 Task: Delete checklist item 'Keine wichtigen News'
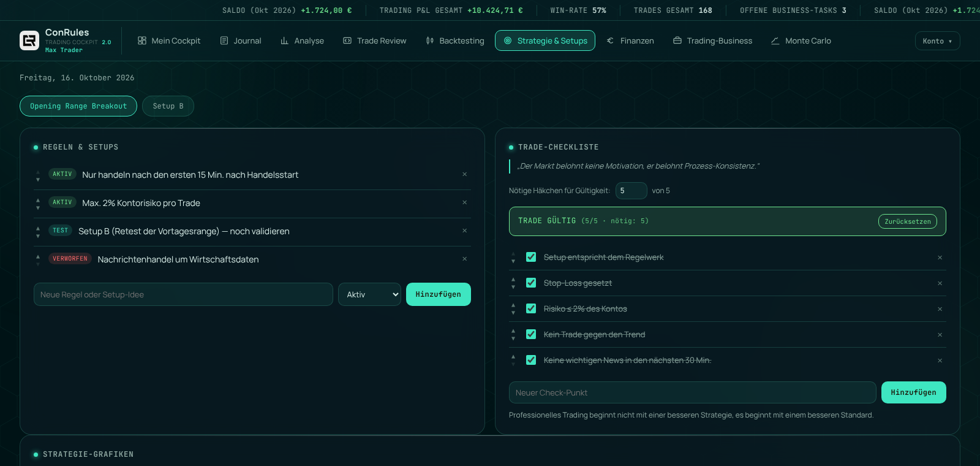click(940, 361)
